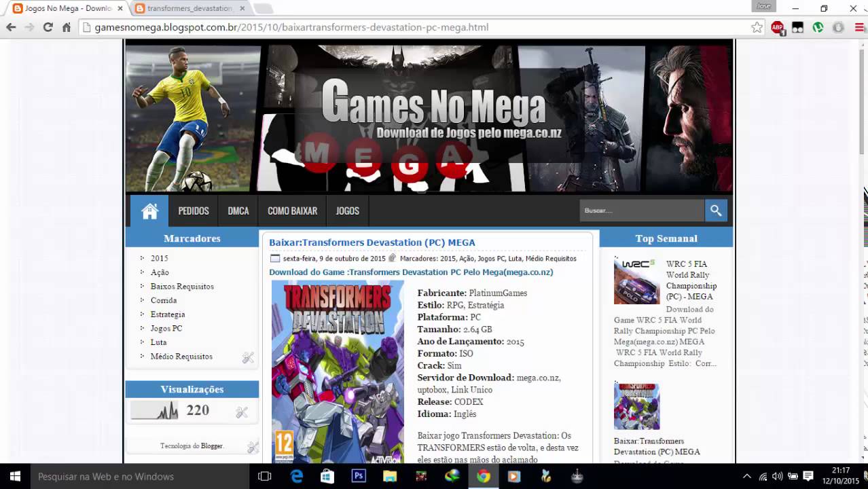The height and width of the screenshot is (489, 868).
Task: Open Windows Store from taskbar
Action: [x=327, y=476]
